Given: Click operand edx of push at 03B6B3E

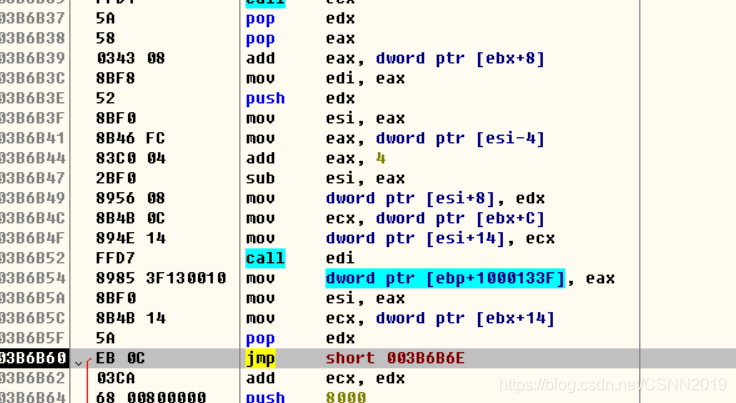Looking at the screenshot, I should click(340, 98).
